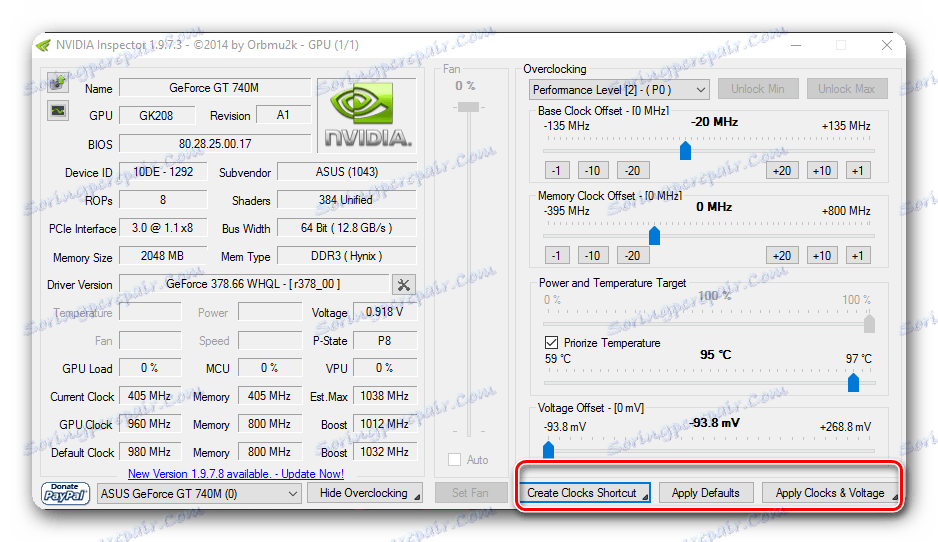Image resolution: width=938 pixels, height=542 pixels.
Task: Click the GPU GK208 field
Action: (157, 115)
